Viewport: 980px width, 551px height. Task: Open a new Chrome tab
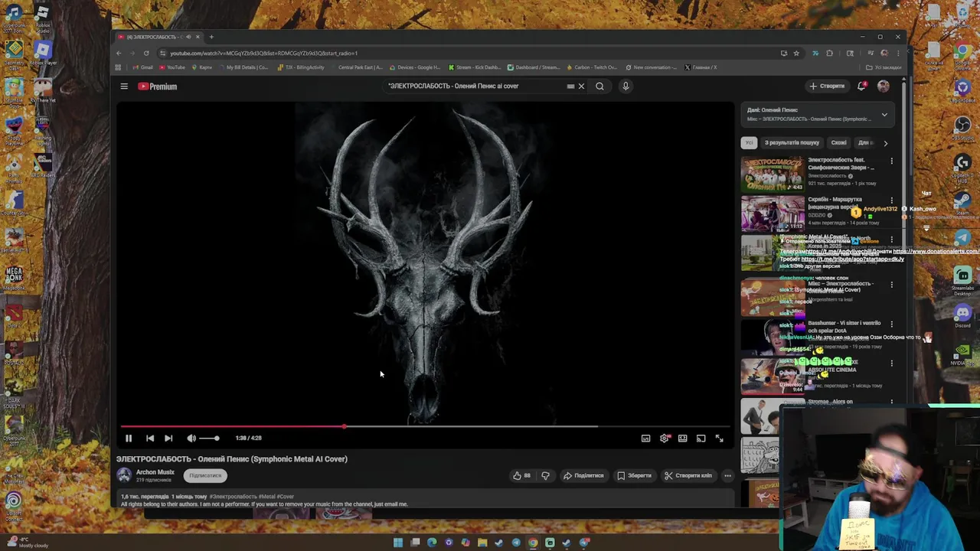coord(212,37)
